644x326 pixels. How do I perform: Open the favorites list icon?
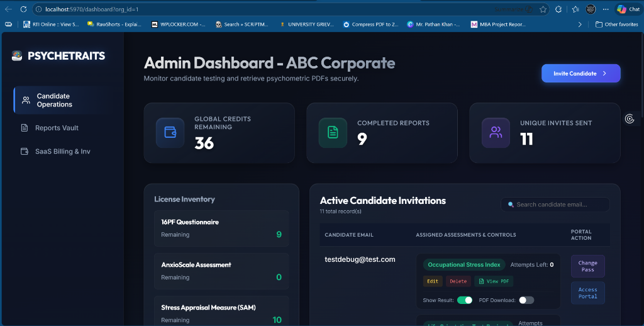pos(575,9)
